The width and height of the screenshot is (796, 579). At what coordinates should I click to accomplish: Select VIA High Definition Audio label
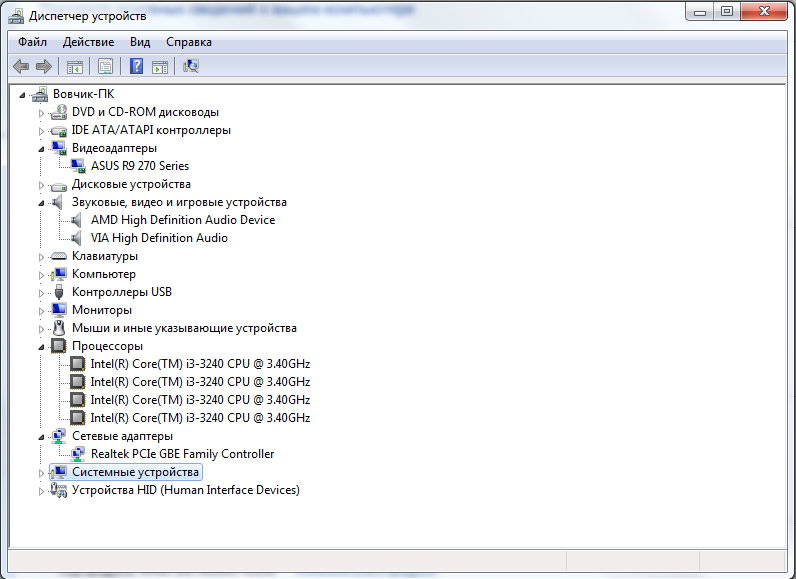point(159,238)
